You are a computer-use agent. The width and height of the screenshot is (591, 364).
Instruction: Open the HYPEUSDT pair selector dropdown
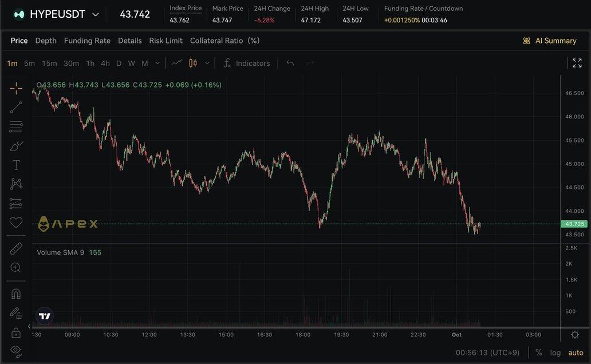(95, 14)
